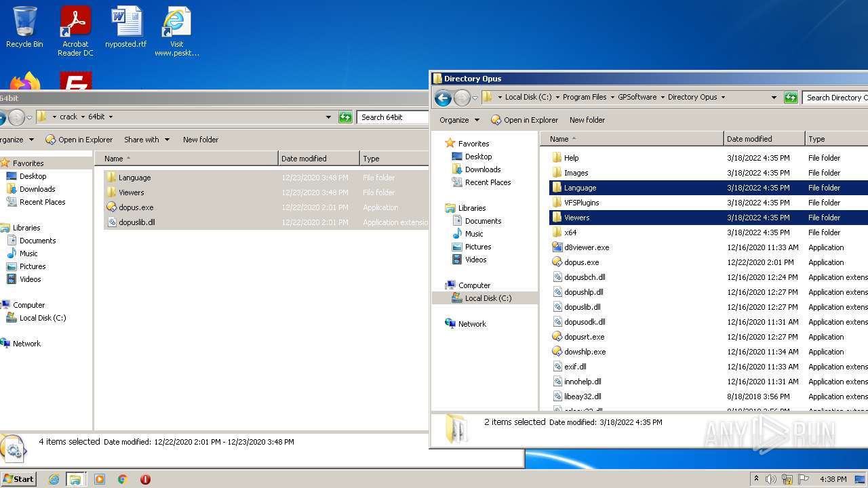Select x64 folder in Directory Opus window
The image size is (868, 488).
tap(570, 232)
